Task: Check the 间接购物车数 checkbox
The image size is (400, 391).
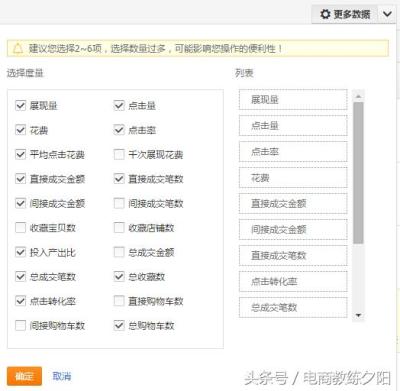Action: (21, 325)
